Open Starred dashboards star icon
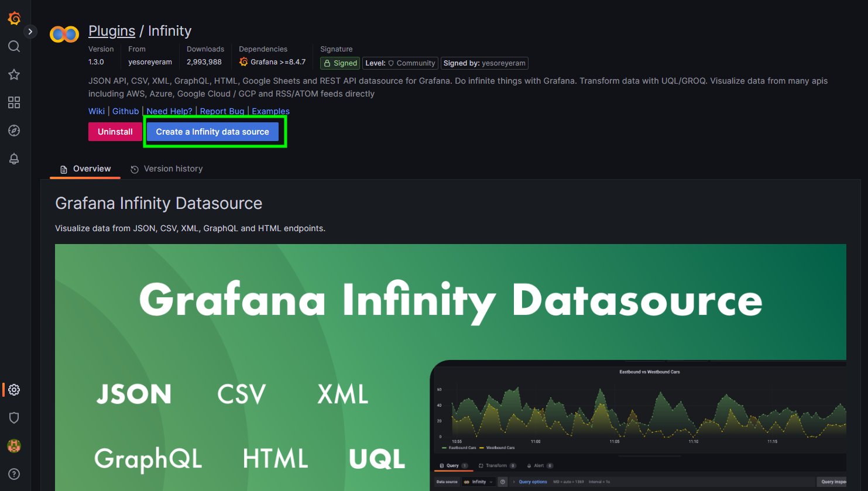Screen dimensions: 868x491 pyautogui.click(x=14, y=74)
